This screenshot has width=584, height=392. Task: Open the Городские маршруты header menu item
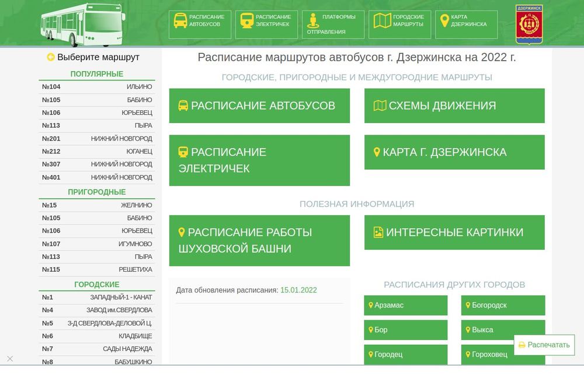click(x=399, y=24)
